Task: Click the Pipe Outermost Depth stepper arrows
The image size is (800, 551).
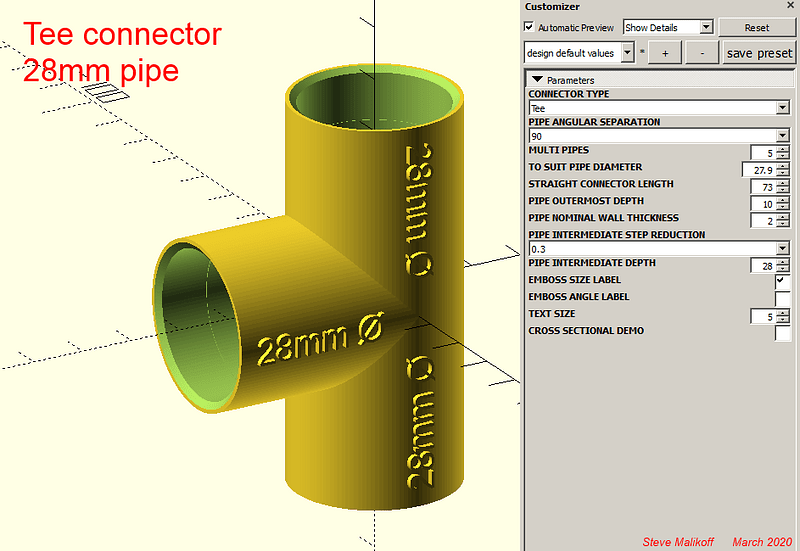Action: [x=783, y=204]
